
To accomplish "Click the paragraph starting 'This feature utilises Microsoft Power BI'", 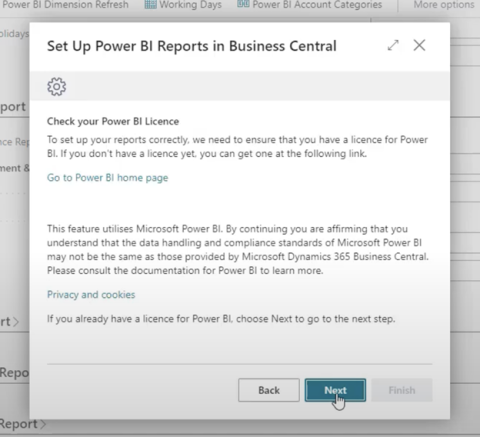I will [238, 250].
